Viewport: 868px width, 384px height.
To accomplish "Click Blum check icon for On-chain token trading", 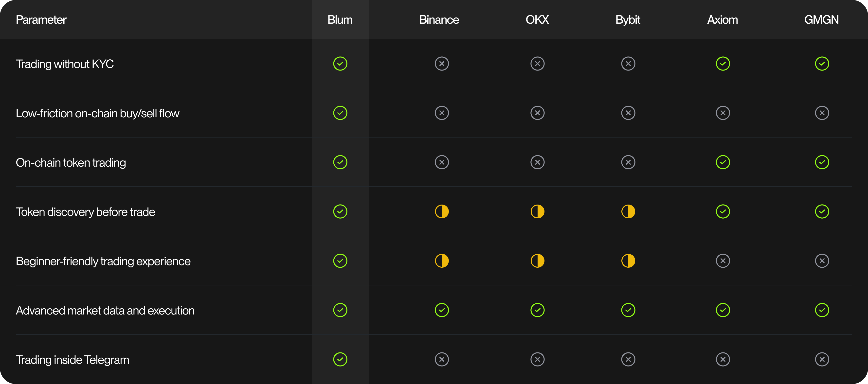I will point(340,162).
